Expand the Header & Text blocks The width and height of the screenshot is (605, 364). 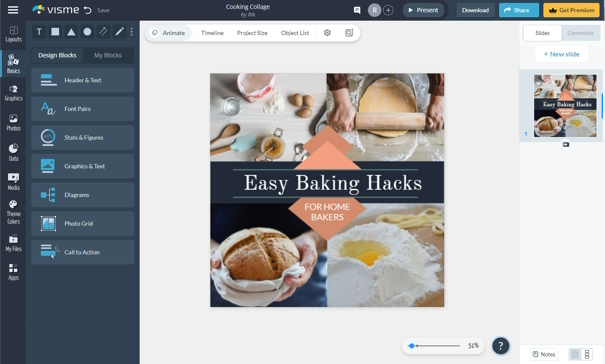(x=83, y=80)
